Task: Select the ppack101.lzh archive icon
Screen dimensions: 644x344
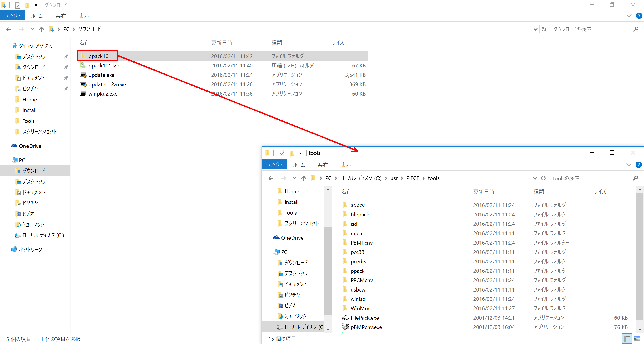Action: pyautogui.click(x=83, y=65)
